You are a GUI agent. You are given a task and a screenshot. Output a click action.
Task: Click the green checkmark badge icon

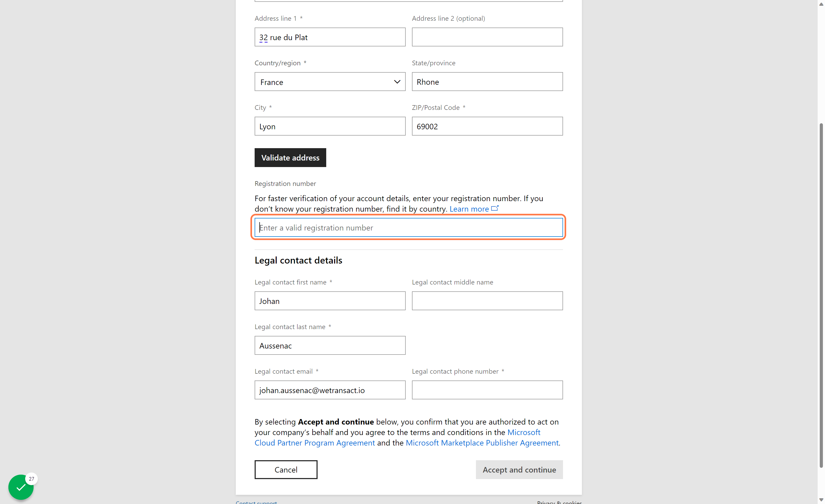21,487
